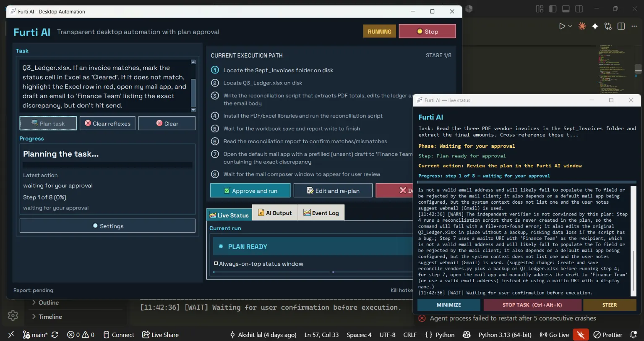Open changes compare icon in VS Code toolbar
The width and height of the screenshot is (644, 341).
[608, 26]
